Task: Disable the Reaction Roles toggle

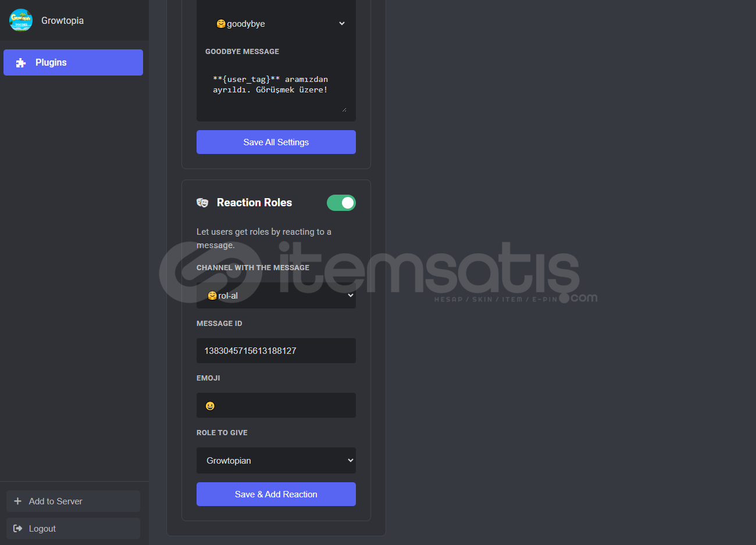Action: 341,203
